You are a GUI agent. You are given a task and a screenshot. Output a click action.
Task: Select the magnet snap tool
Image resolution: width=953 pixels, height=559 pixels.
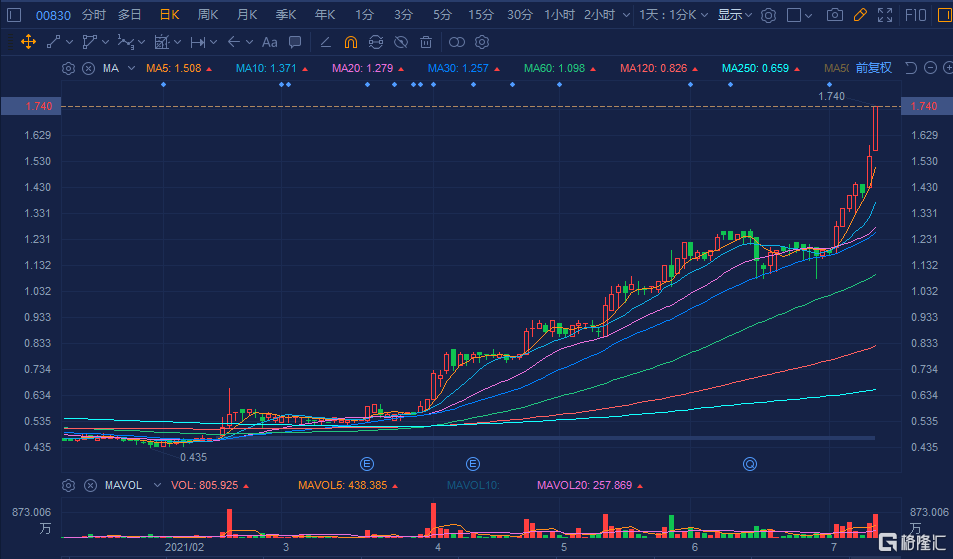(x=350, y=42)
